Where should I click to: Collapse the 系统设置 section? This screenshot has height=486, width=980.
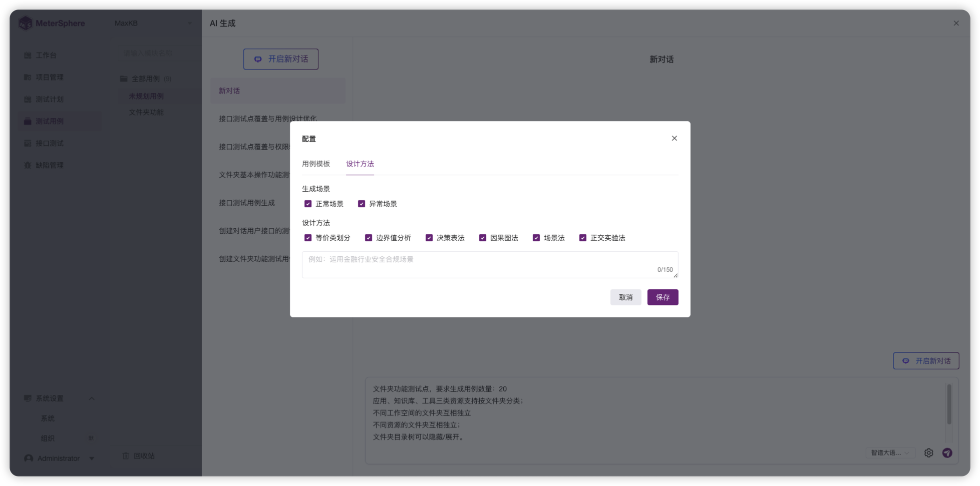(x=91, y=398)
